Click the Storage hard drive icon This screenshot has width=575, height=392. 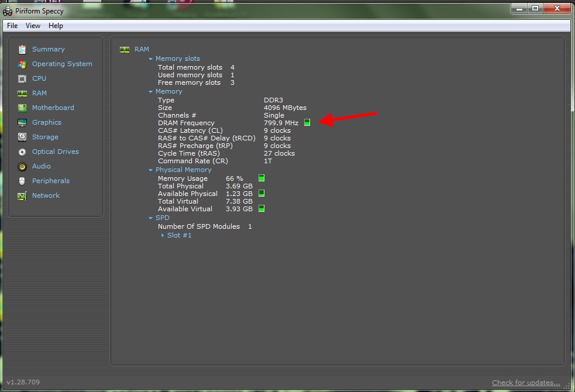click(x=22, y=137)
